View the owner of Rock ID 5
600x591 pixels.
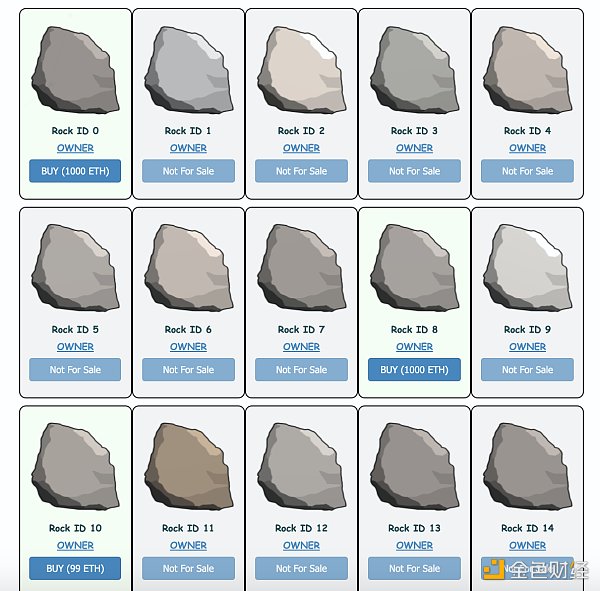pyautogui.click(x=76, y=347)
